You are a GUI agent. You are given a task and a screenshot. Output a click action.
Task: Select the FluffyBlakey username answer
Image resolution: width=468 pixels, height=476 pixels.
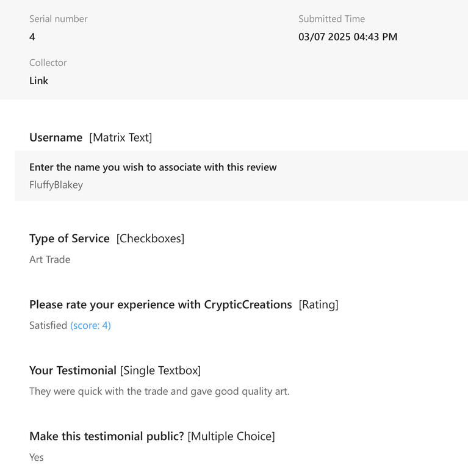click(x=56, y=185)
